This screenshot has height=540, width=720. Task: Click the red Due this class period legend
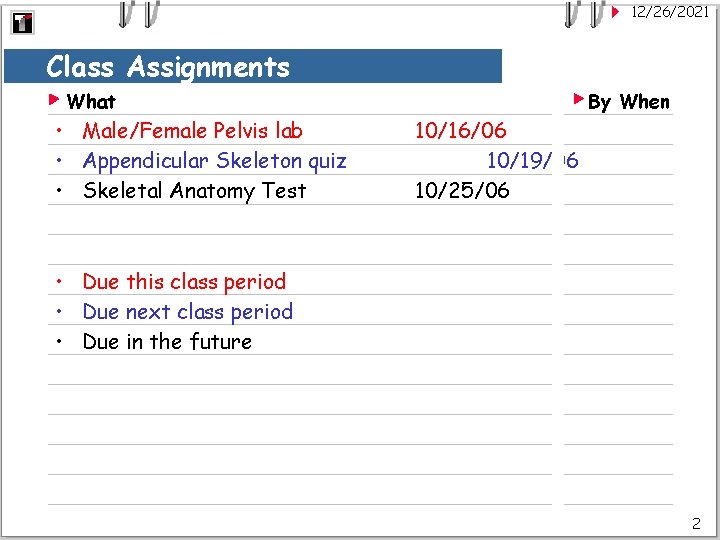tap(184, 282)
